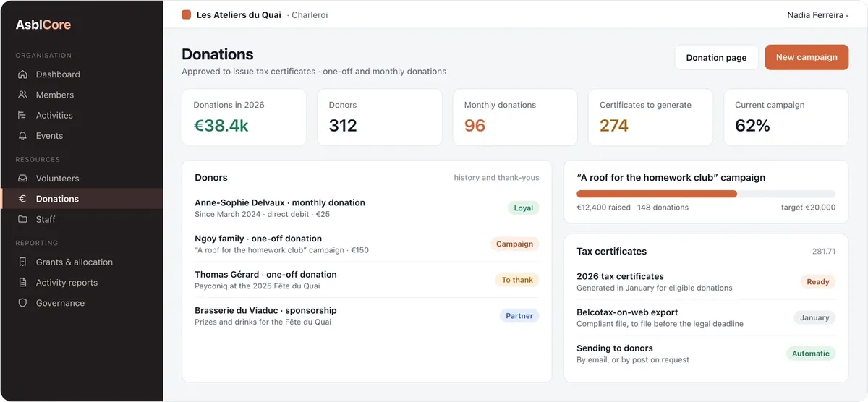Viewport: 868px width, 402px height.
Task: Select Ngoy family one-off donation row
Action: (x=367, y=244)
